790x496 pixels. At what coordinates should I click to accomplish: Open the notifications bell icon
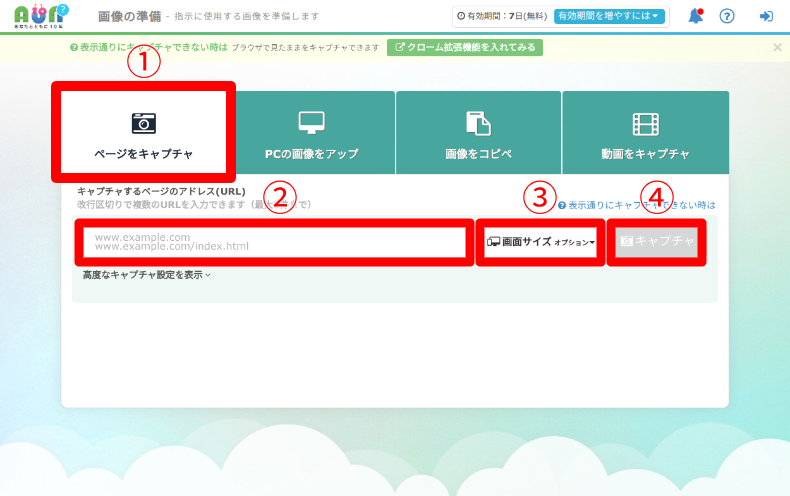tap(696, 16)
